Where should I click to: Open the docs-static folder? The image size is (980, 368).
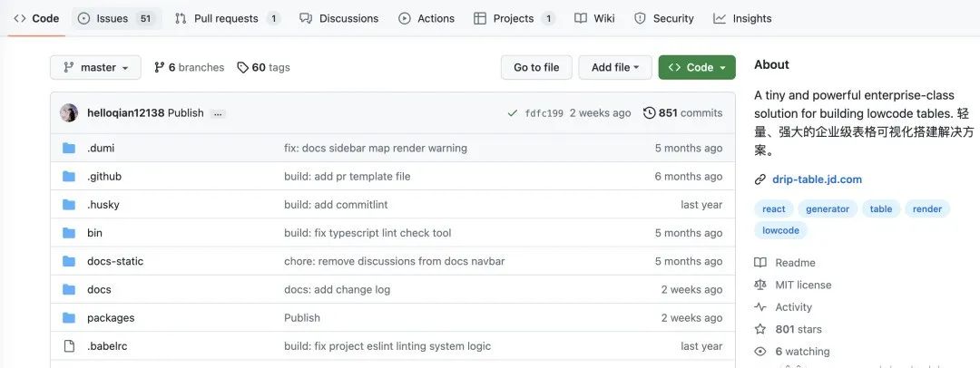click(x=115, y=261)
